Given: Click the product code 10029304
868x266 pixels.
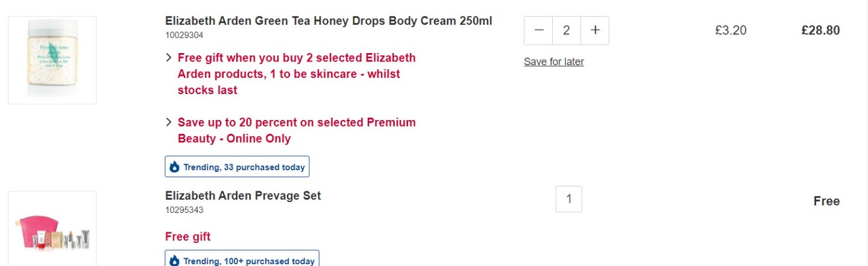Looking at the screenshot, I should (x=184, y=36).
